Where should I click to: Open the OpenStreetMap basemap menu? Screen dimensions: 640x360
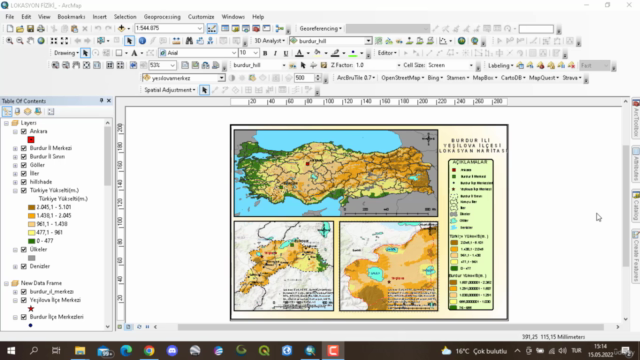pyautogui.click(x=402, y=78)
